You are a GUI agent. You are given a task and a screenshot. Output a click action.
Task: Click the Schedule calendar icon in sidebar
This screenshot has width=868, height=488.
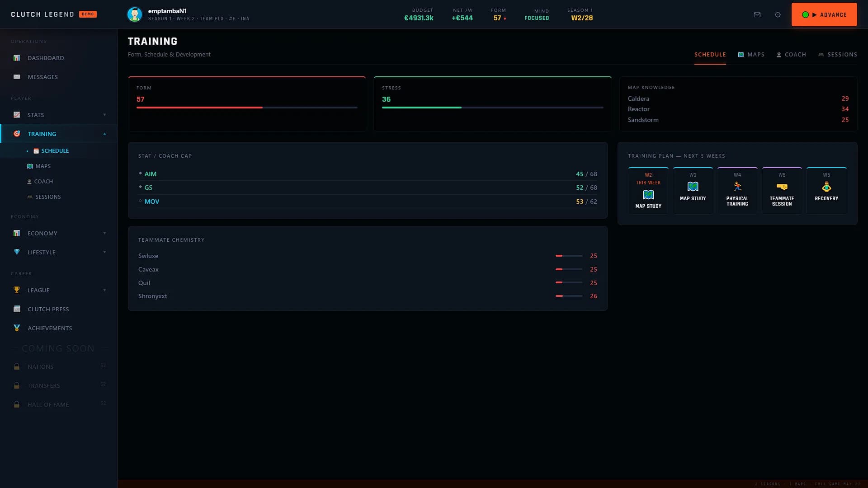click(x=36, y=151)
